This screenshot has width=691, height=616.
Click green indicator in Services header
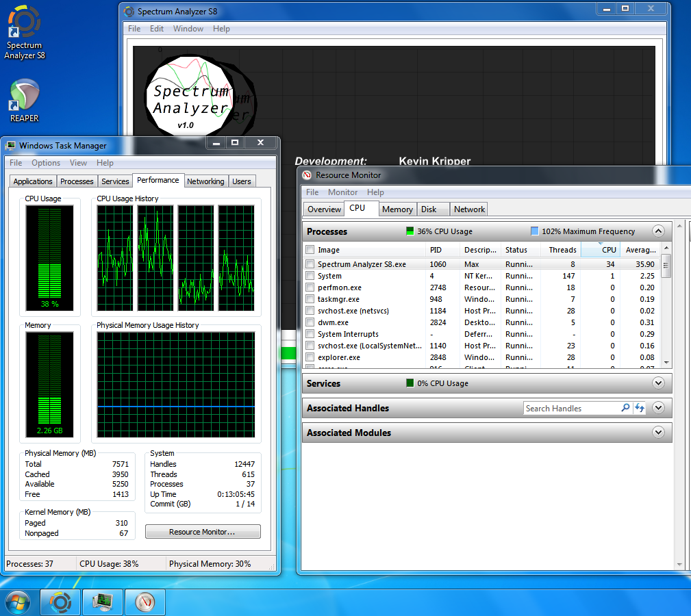coord(410,383)
